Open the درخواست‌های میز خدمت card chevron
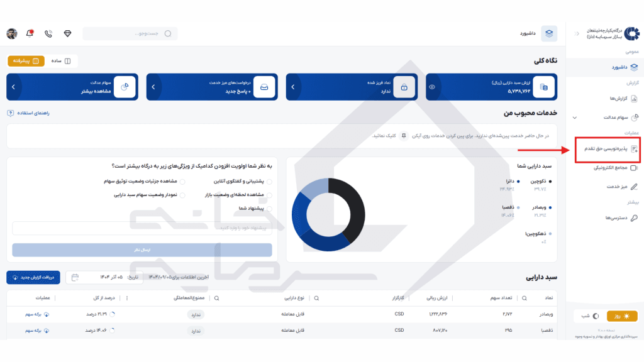 pyautogui.click(x=153, y=87)
